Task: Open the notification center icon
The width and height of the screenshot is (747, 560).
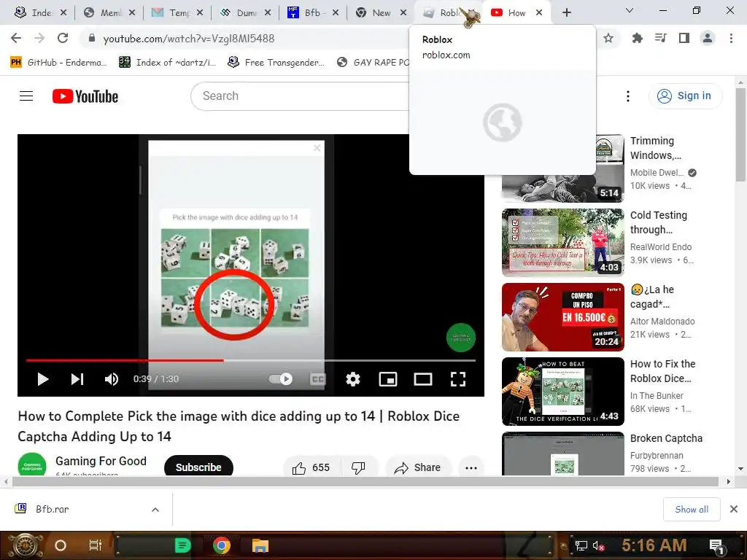Action: coord(717,546)
